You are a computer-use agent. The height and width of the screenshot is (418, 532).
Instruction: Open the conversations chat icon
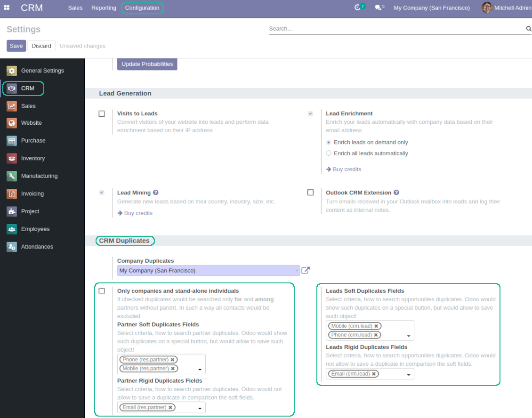click(x=378, y=8)
